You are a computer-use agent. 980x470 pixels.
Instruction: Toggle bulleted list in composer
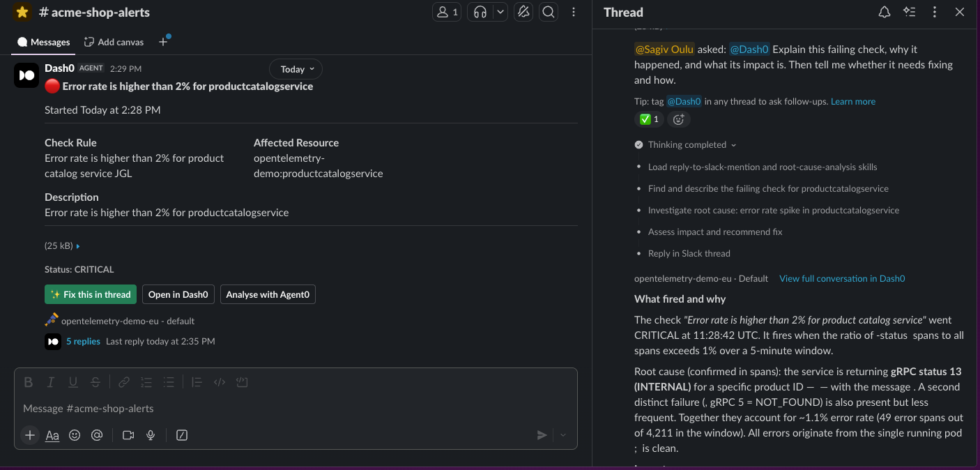click(x=169, y=382)
